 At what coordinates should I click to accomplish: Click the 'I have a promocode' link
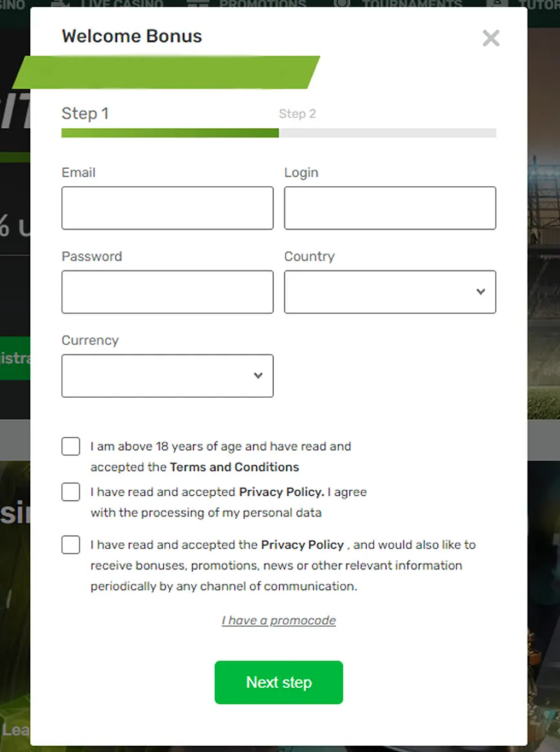[279, 620]
